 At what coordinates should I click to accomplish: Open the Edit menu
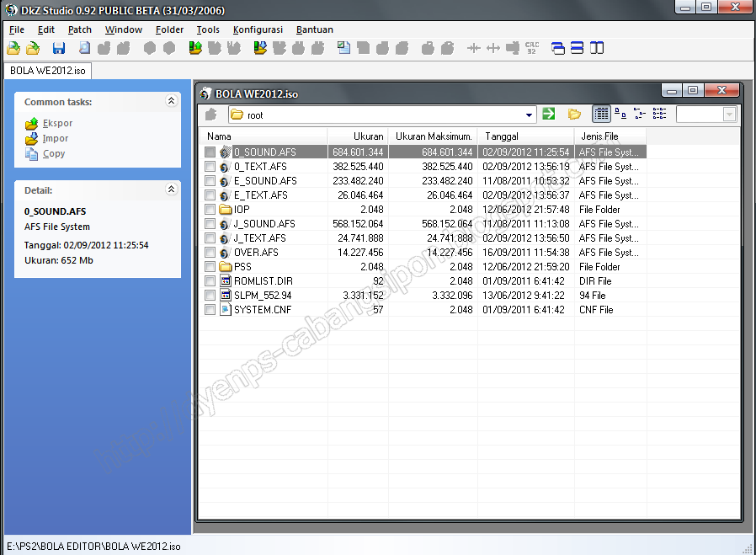tap(46, 29)
